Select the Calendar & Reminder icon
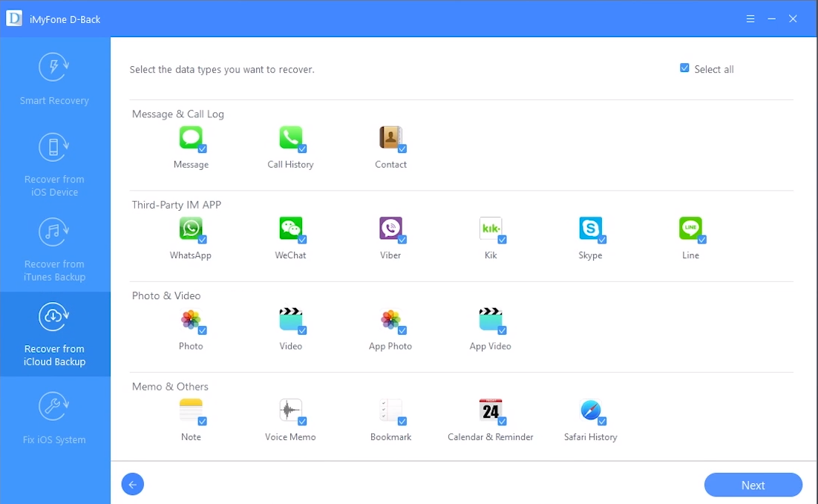Screen dimensions: 818x504 click(491, 410)
